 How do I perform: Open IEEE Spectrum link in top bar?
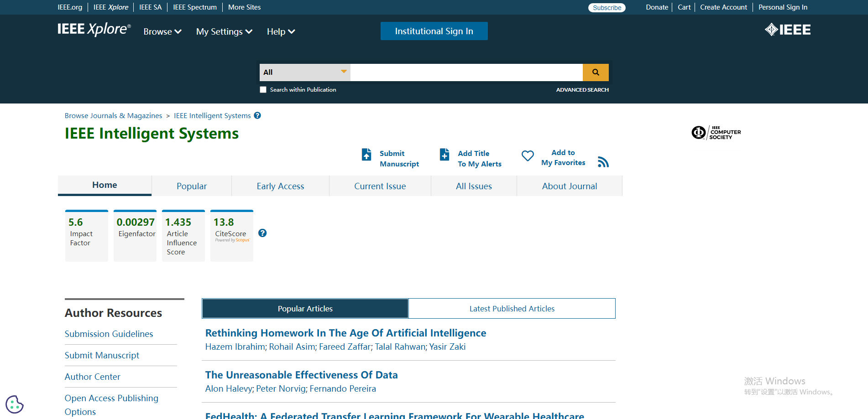195,7
